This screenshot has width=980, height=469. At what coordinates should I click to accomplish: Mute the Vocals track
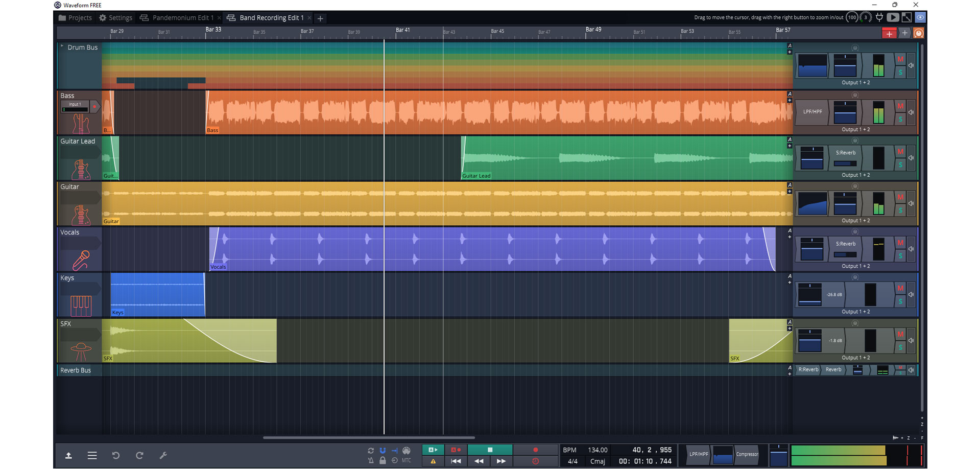(x=900, y=243)
